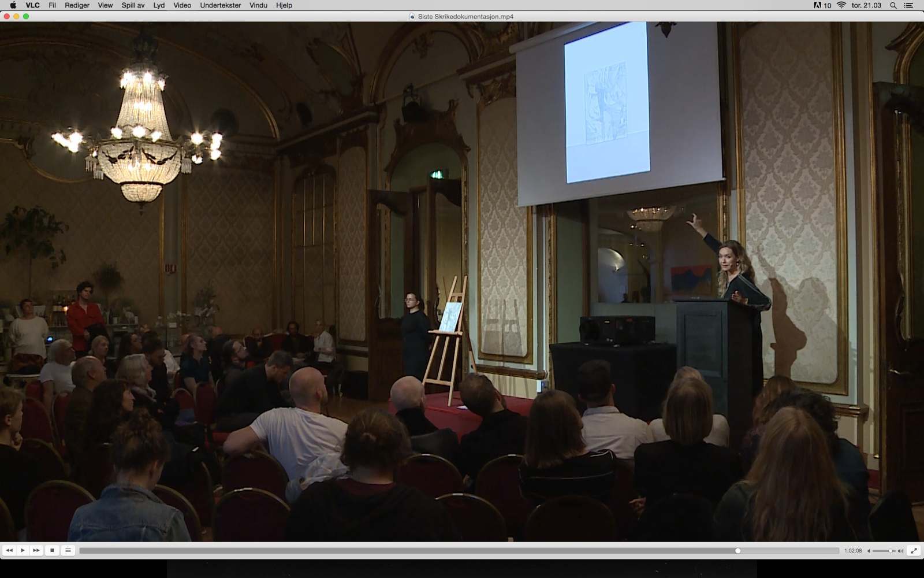Expand the Lyd menu
Viewport: 924px width, 578px height.
(159, 5)
